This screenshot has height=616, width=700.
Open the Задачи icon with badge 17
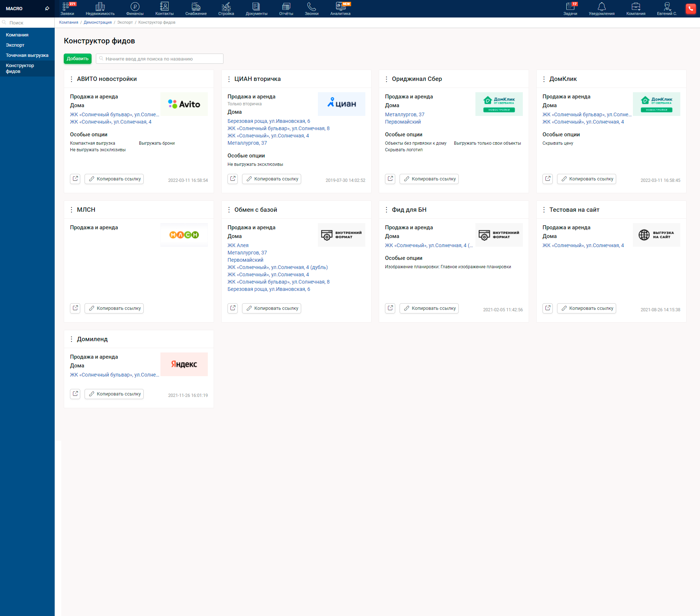[570, 8]
